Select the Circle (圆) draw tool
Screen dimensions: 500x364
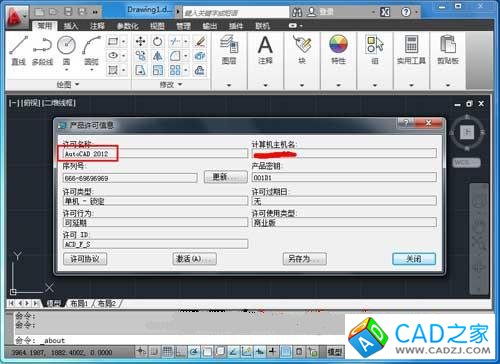pyautogui.click(x=66, y=50)
